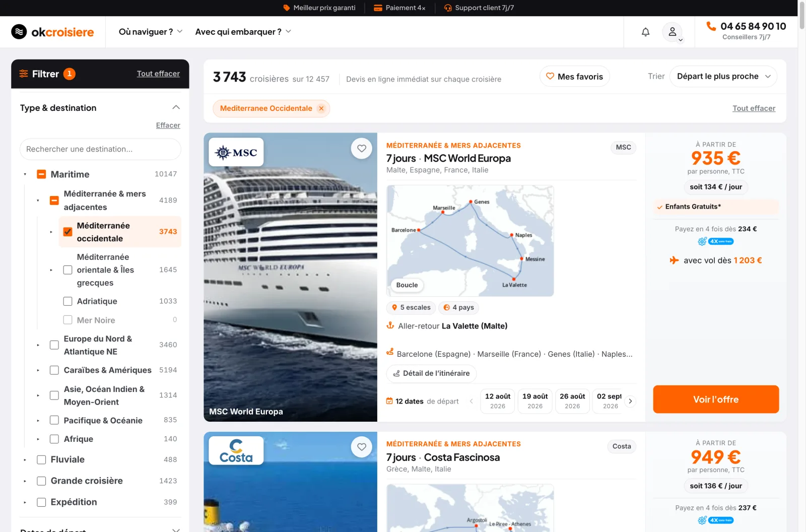Image resolution: width=806 pixels, height=532 pixels.
Task: Expand the Fluviale node
Action: click(25, 459)
